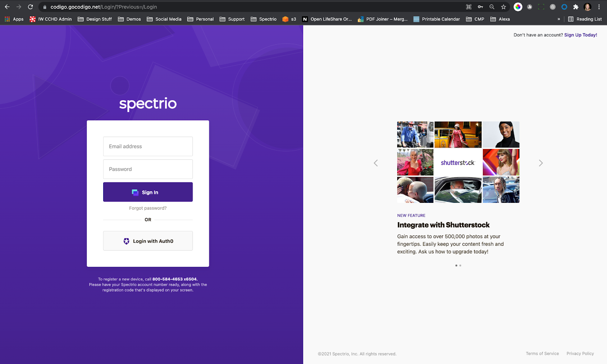The width and height of the screenshot is (607, 364).
Task: Select the first carousel pagination dot
Action: click(x=456, y=265)
